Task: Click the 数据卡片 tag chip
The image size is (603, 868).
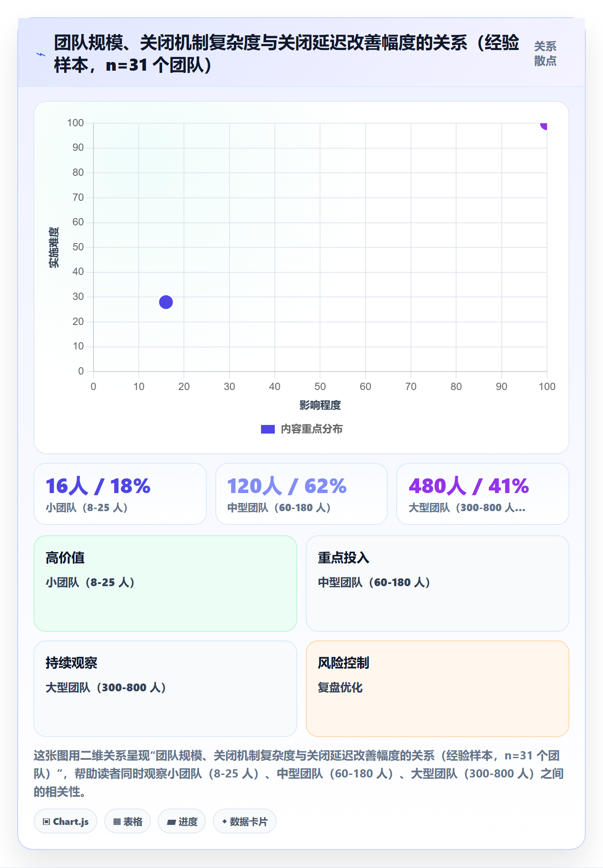Action: point(245,821)
